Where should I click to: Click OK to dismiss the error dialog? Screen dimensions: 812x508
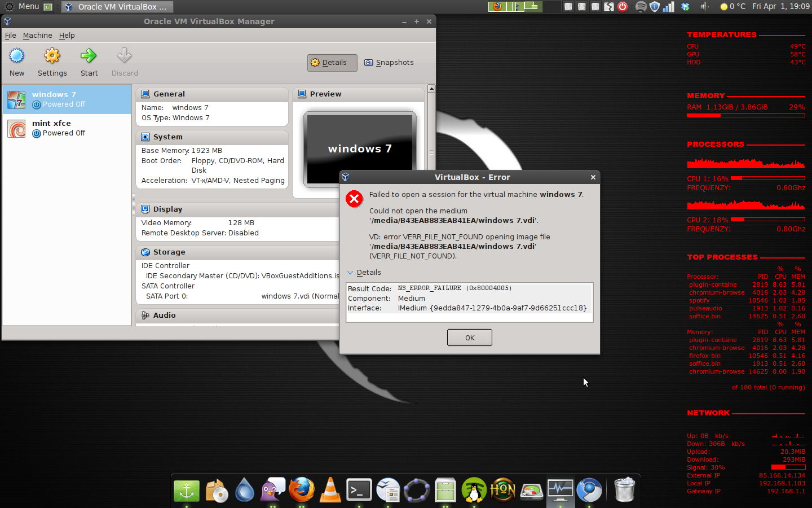pos(470,338)
